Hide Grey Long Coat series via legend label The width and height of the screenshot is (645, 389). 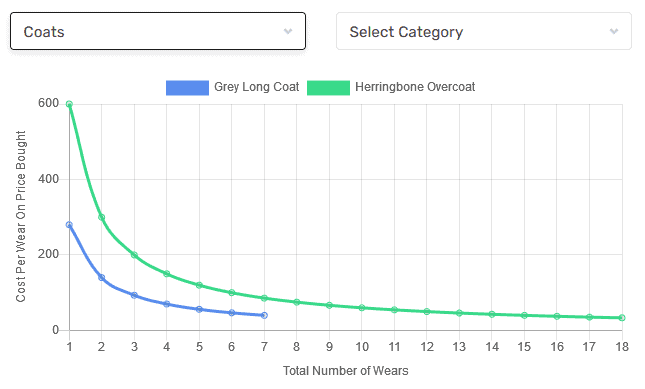(x=257, y=87)
